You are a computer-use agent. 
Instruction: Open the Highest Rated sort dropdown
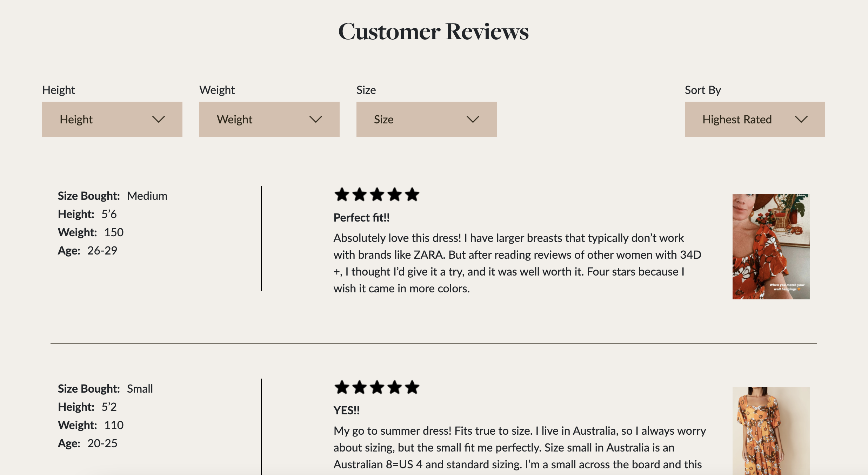[x=755, y=119]
